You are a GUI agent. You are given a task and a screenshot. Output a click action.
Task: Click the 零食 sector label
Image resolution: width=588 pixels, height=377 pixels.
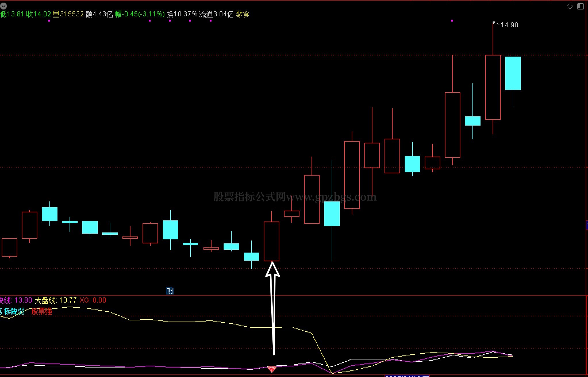coord(242,14)
